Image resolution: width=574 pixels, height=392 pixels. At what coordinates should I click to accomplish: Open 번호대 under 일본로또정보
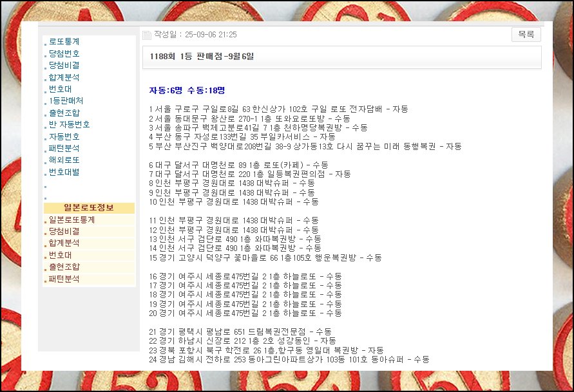tap(61, 255)
